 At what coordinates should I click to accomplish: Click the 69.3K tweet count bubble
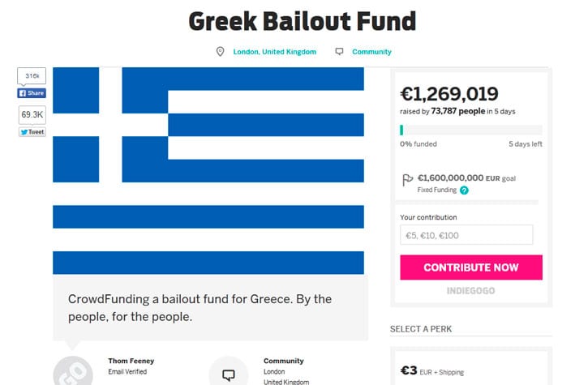point(32,114)
